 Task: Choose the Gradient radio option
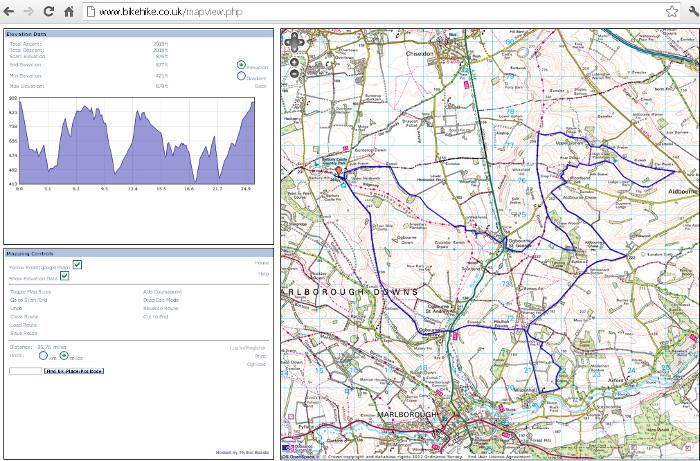click(x=241, y=74)
